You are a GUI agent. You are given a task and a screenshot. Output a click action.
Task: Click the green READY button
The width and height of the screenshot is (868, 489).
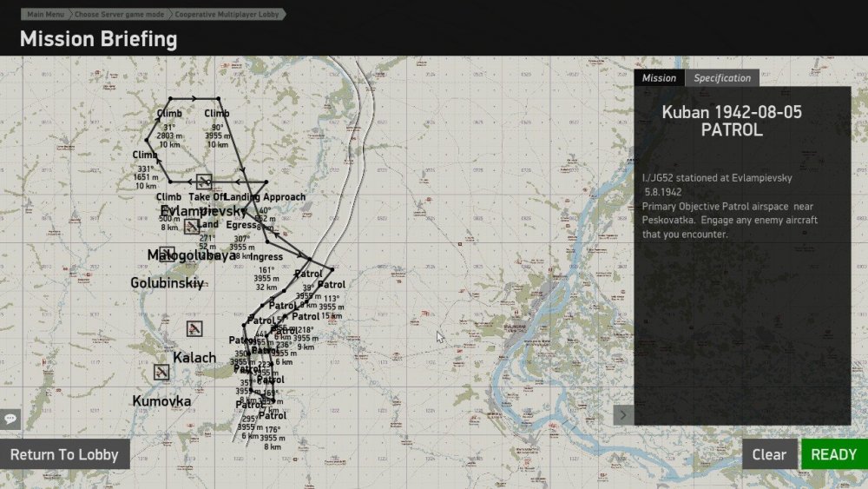(833, 454)
